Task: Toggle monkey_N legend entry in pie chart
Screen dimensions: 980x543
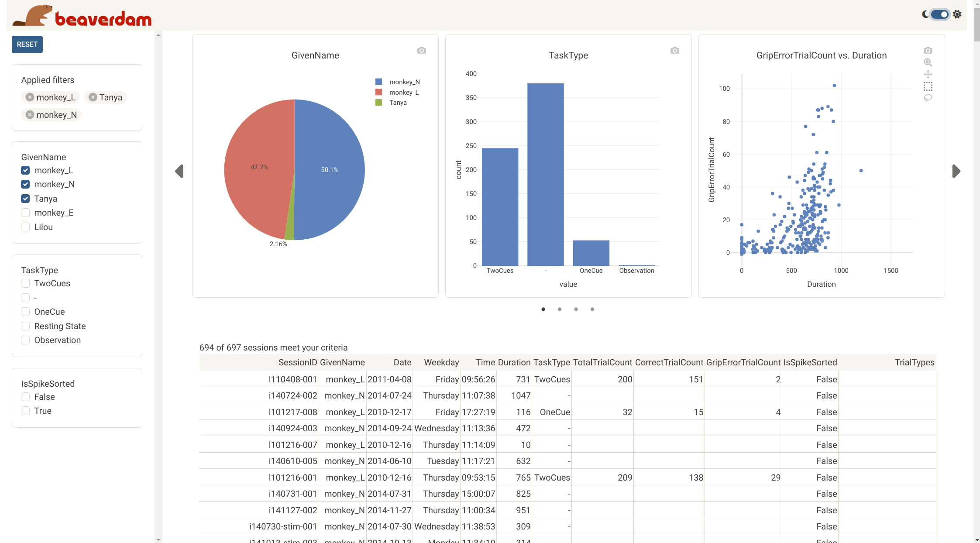Action: click(x=398, y=82)
